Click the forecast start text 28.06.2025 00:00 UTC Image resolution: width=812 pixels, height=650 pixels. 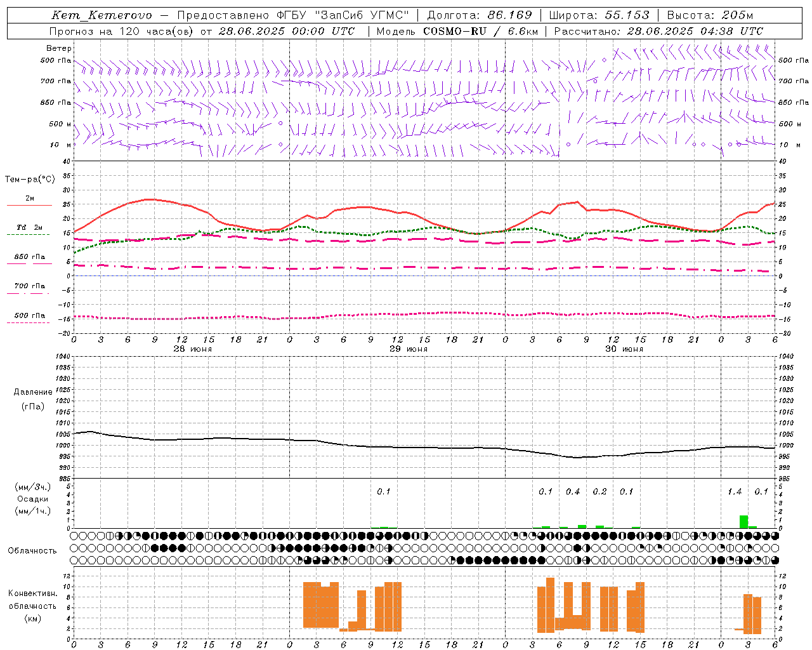[x=287, y=31]
